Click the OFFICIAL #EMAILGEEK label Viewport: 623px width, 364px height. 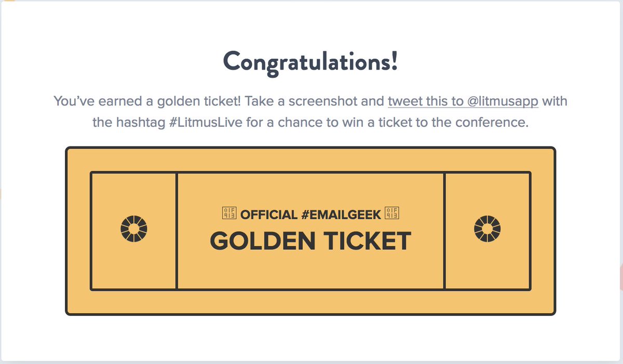[310, 214]
